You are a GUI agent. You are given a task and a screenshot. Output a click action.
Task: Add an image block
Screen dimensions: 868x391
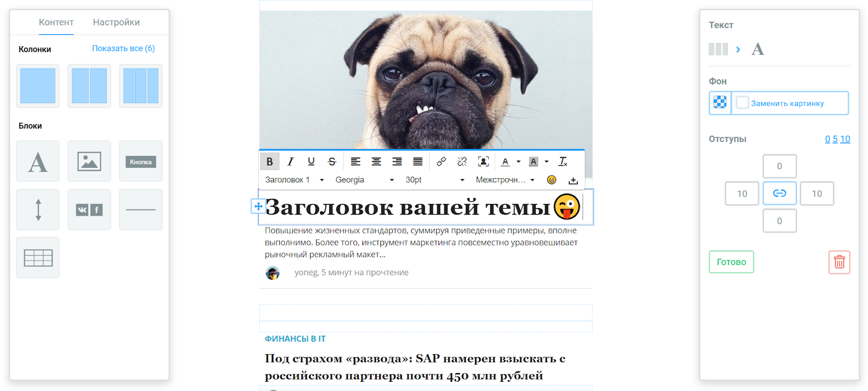click(89, 161)
